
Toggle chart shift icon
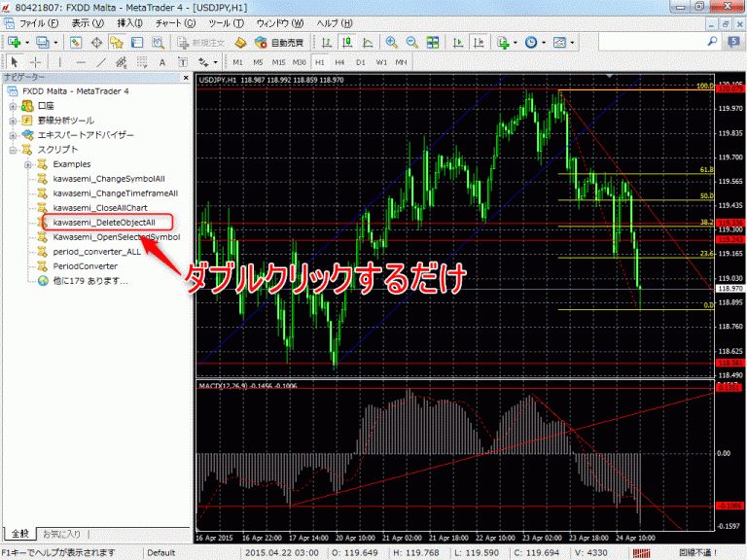(479, 43)
